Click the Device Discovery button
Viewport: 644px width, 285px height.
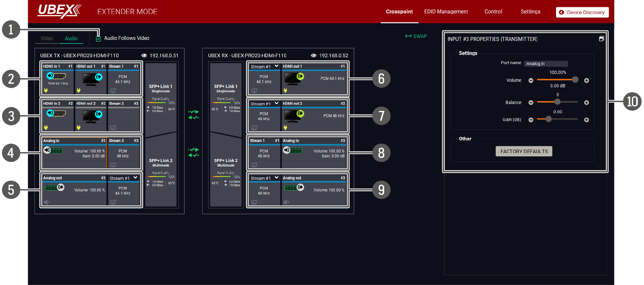click(x=582, y=12)
